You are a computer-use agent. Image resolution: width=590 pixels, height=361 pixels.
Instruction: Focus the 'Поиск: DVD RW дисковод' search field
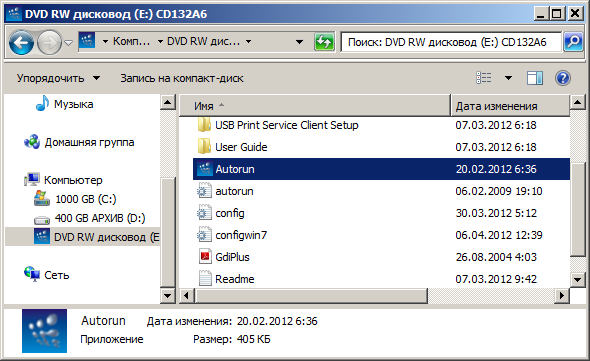(451, 42)
